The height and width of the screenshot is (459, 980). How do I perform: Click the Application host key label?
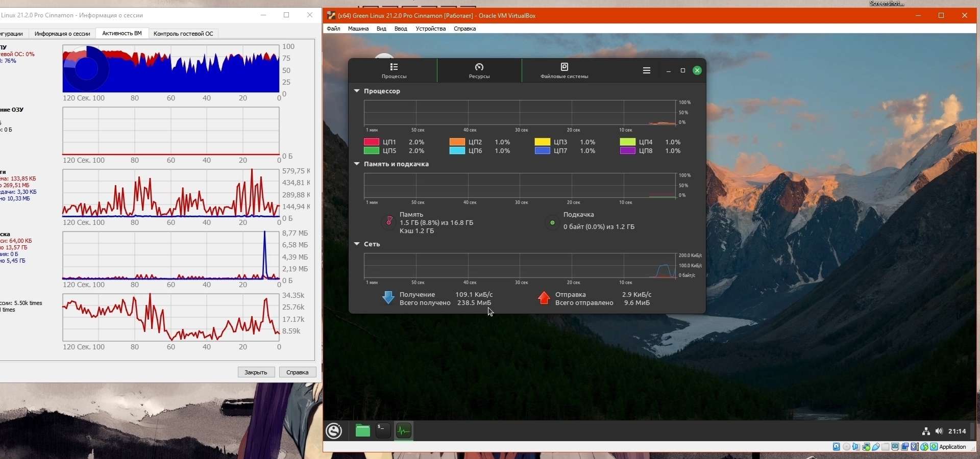(952, 447)
